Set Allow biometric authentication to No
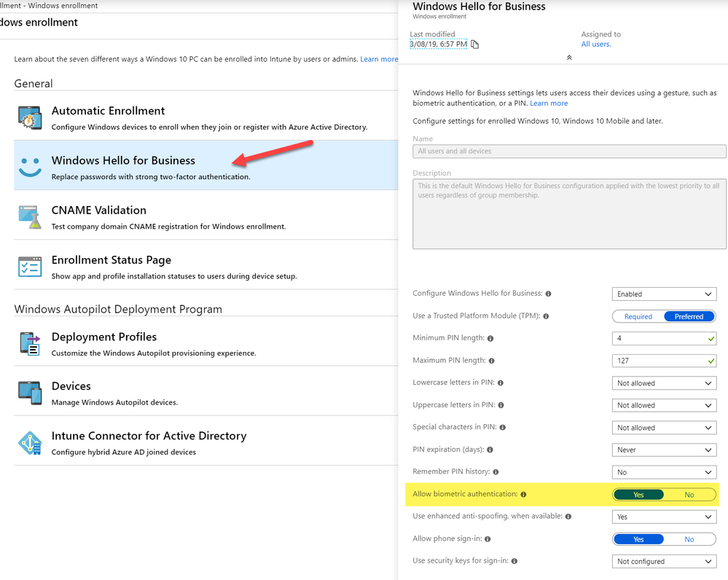Viewport: 728px width, 580px height. [689, 495]
